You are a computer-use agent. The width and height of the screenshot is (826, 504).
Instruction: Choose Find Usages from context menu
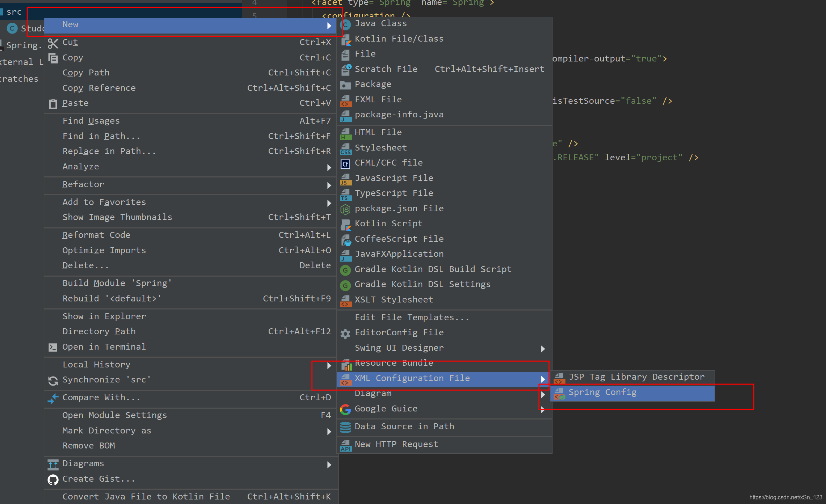pyautogui.click(x=191, y=121)
